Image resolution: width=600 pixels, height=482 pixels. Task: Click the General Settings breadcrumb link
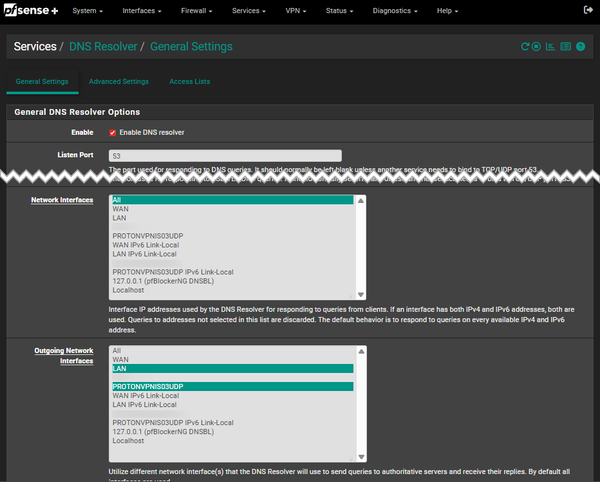pos(191,47)
